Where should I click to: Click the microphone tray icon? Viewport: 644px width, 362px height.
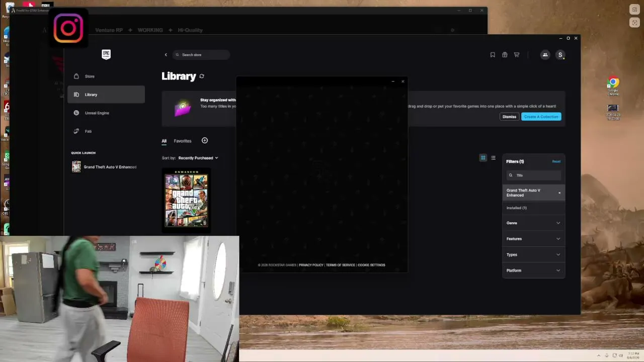[607, 355]
